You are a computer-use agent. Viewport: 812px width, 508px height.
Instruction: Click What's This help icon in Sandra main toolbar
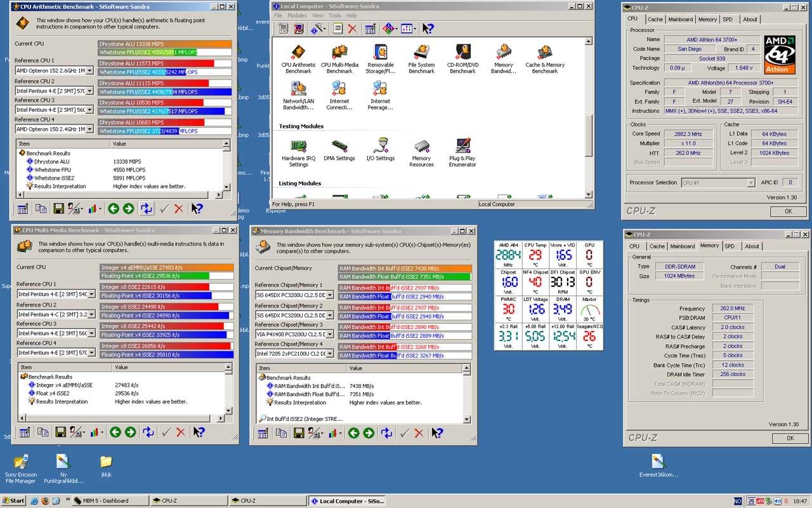coord(428,29)
